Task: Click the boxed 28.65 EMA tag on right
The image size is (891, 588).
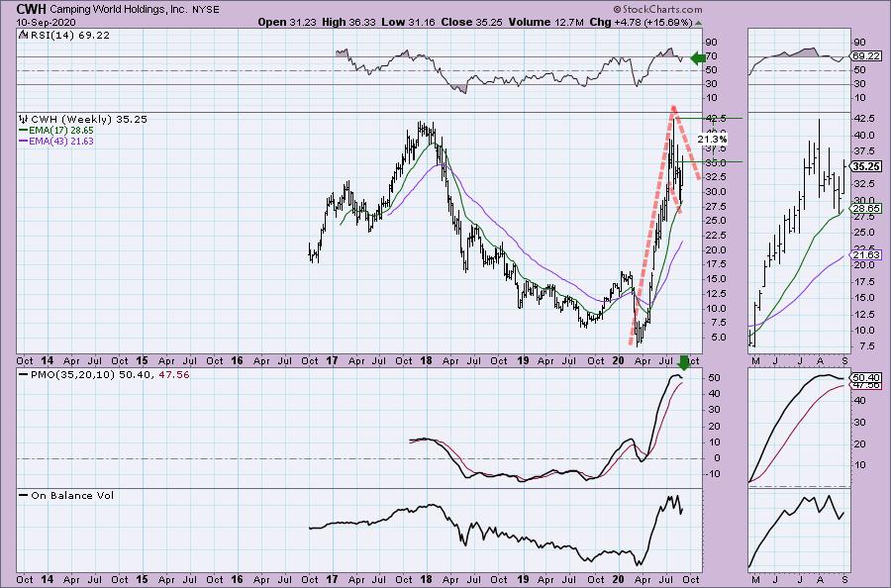Action: tap(866, 209)
